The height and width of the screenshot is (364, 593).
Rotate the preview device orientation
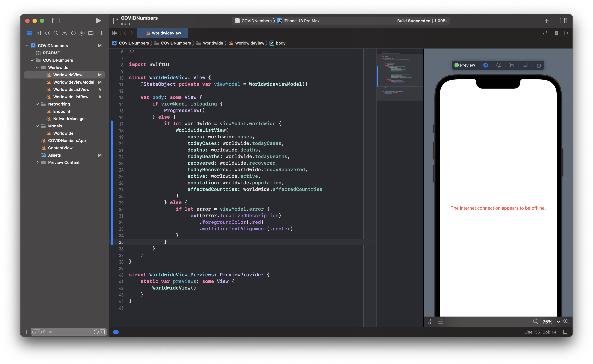click(x=512, y=65)
